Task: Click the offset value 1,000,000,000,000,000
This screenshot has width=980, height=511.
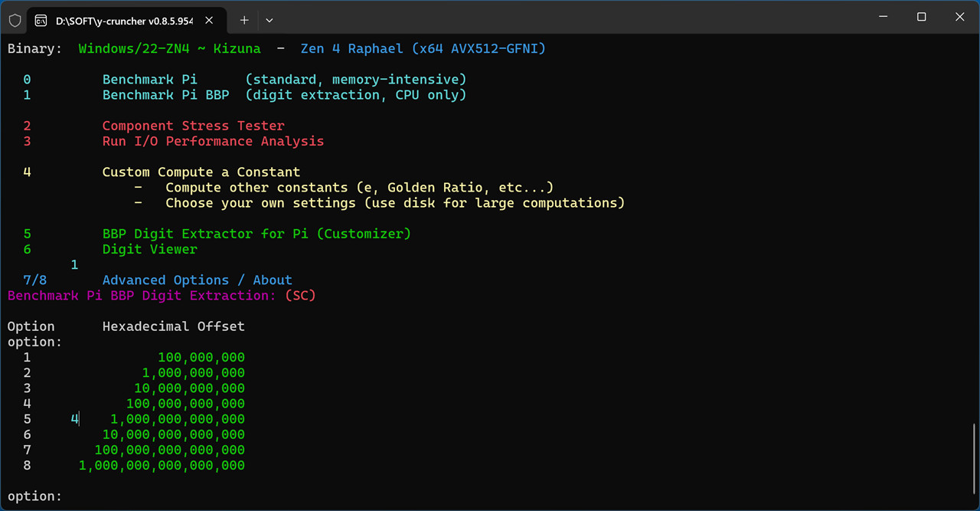Action: coord(162,466)
